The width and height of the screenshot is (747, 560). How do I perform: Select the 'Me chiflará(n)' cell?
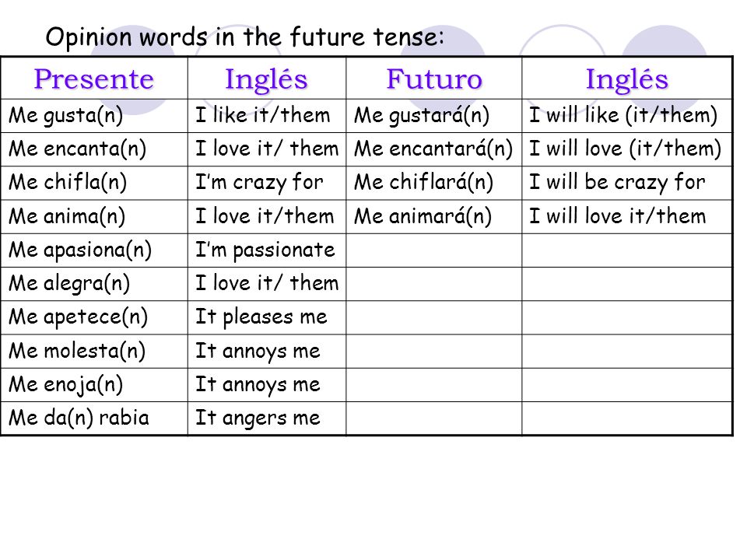click(434, 183)
